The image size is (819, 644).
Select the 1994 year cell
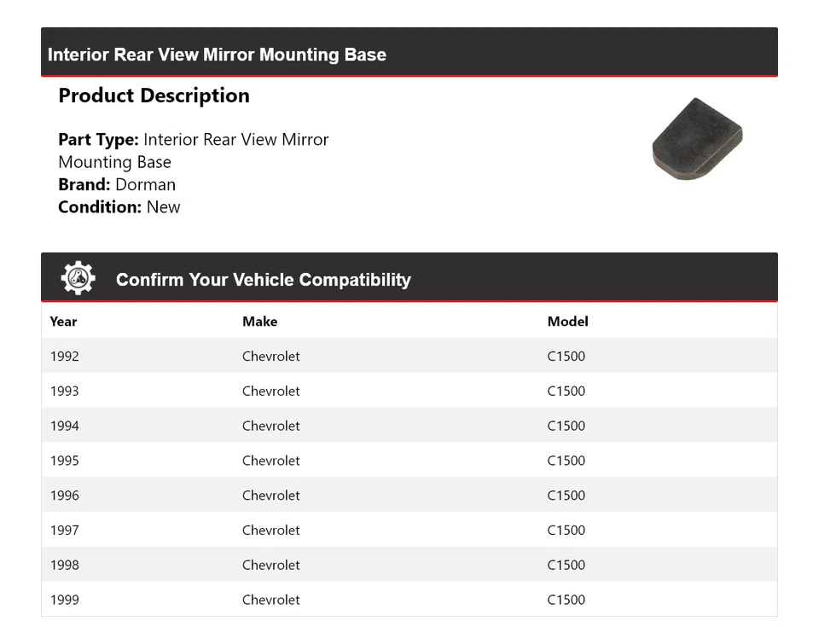[x=65, y=426]
